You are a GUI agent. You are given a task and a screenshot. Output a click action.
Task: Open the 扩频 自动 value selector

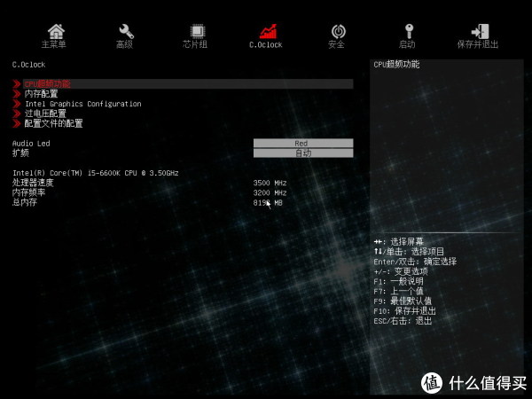pos(303,153)
